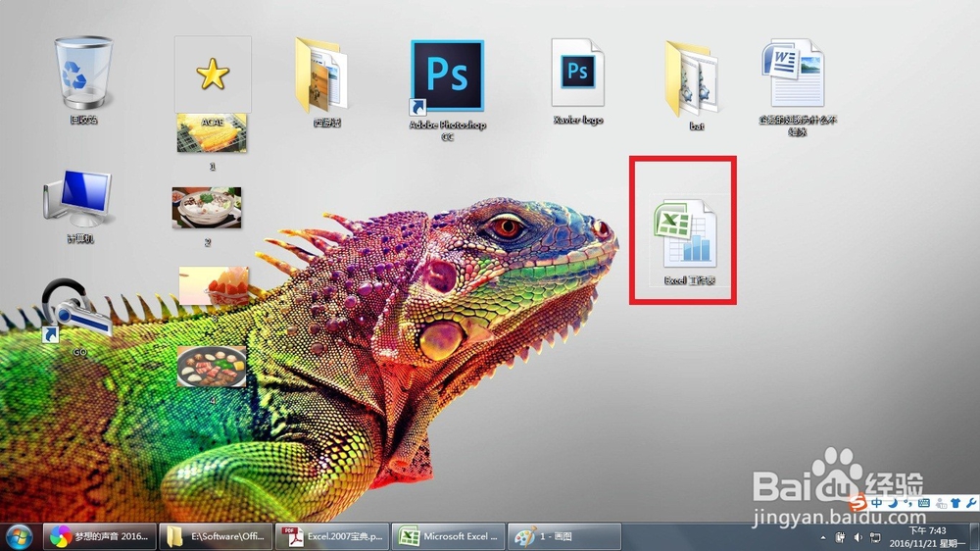Select the Computer (计算机) desktop icon
980x551 pixels.
tap(80, 205)
